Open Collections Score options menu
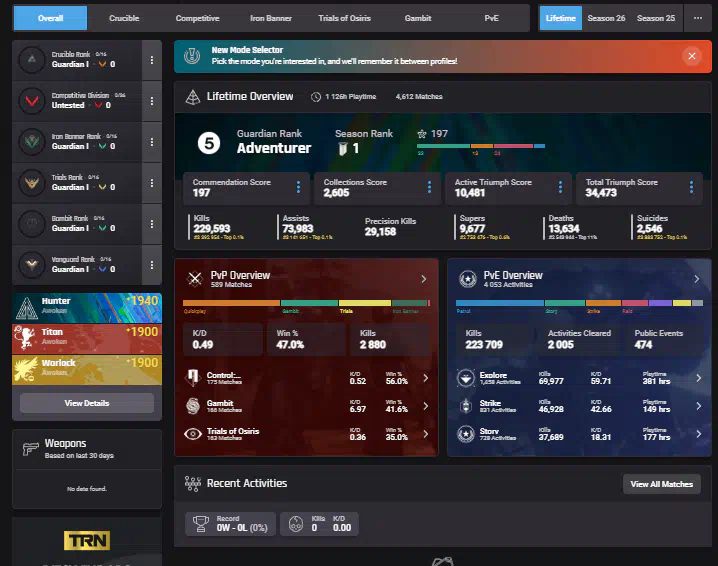The width and height of the screenshot is (718, 566). click(x=429, y=187)
